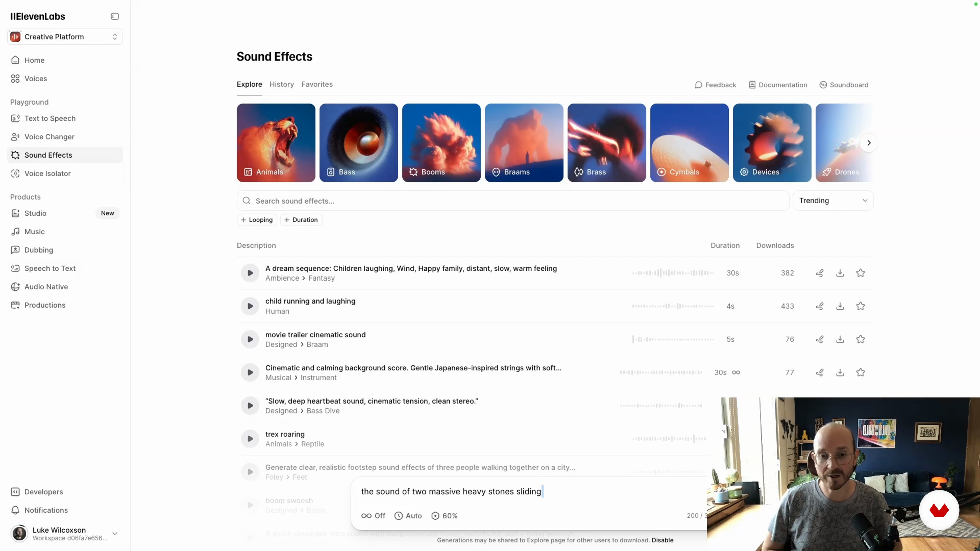Add the Duration filter chip
980x551 pixels.
point(301,220)
